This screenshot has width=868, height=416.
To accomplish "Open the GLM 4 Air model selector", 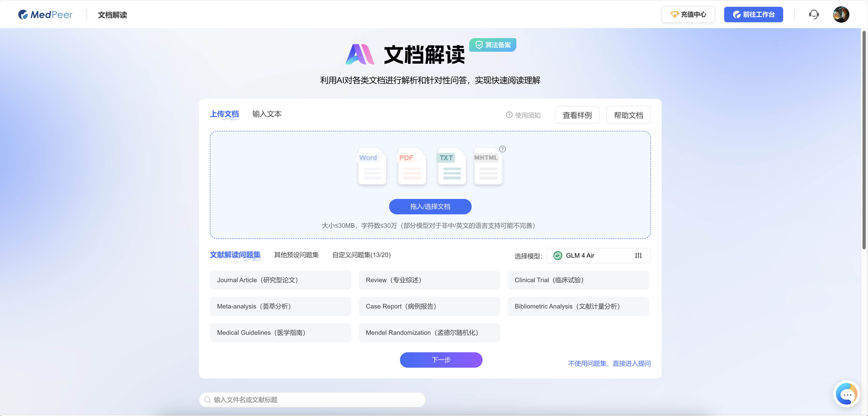I will point(590,255).
